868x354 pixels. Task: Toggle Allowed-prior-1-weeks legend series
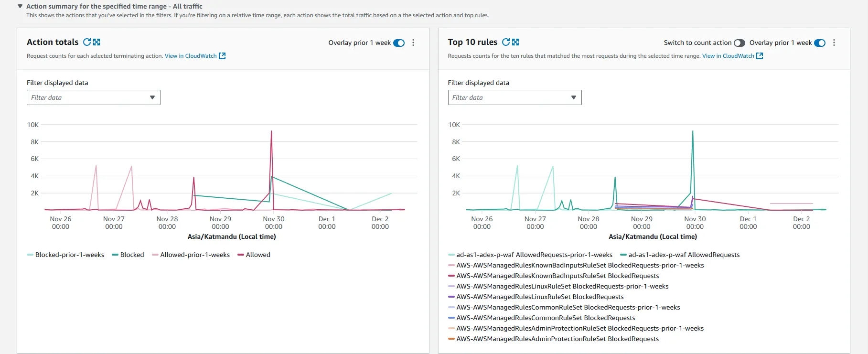click(x=191, y=255)
